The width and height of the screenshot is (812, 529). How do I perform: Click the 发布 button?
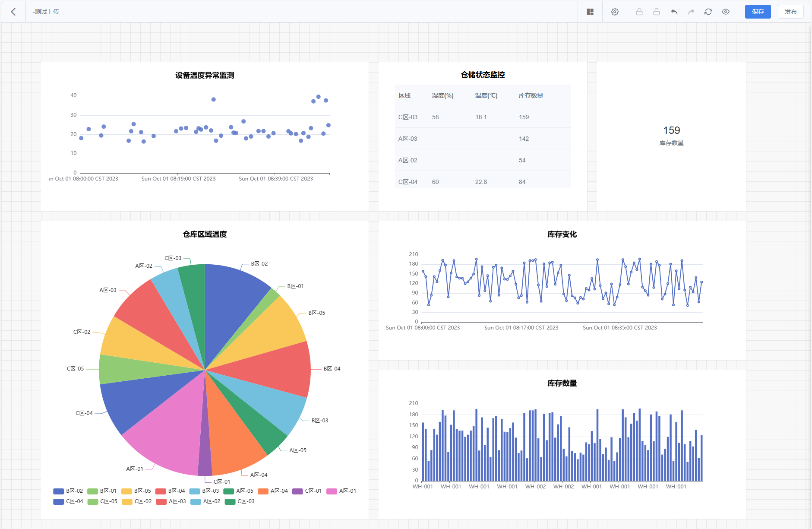791,12
